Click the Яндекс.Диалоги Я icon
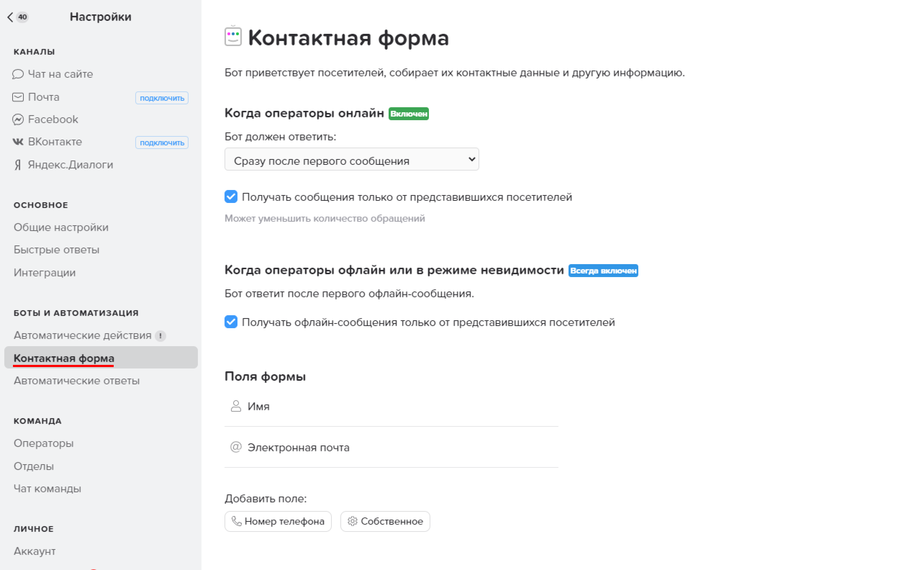Viewport: 924px width, 570px height. [x=18, y=165]
